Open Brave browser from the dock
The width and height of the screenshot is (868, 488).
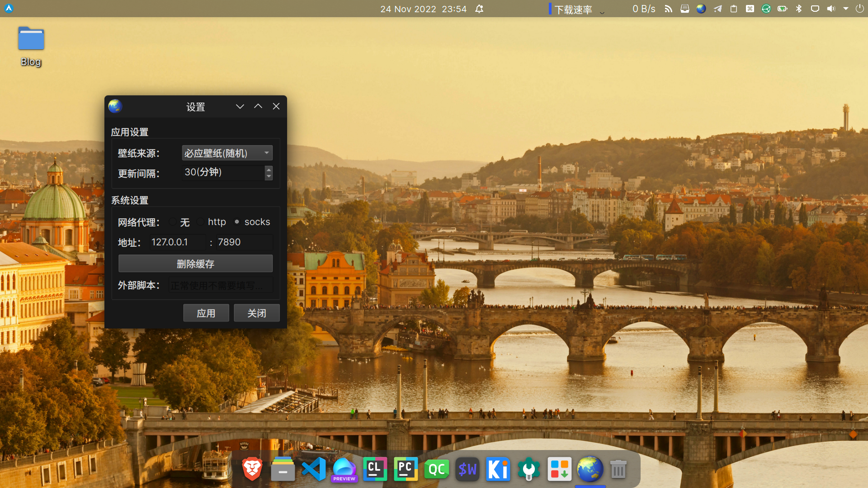coord(252,469)
